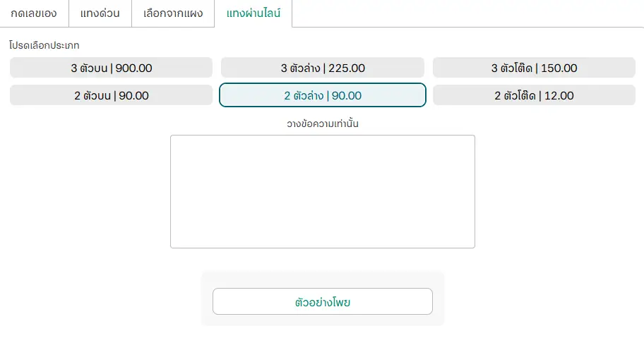Image resolution: width=644 pixels, height=343 pixels.
Task: Select the เลือกจากแผง tab
Action: 173,13
